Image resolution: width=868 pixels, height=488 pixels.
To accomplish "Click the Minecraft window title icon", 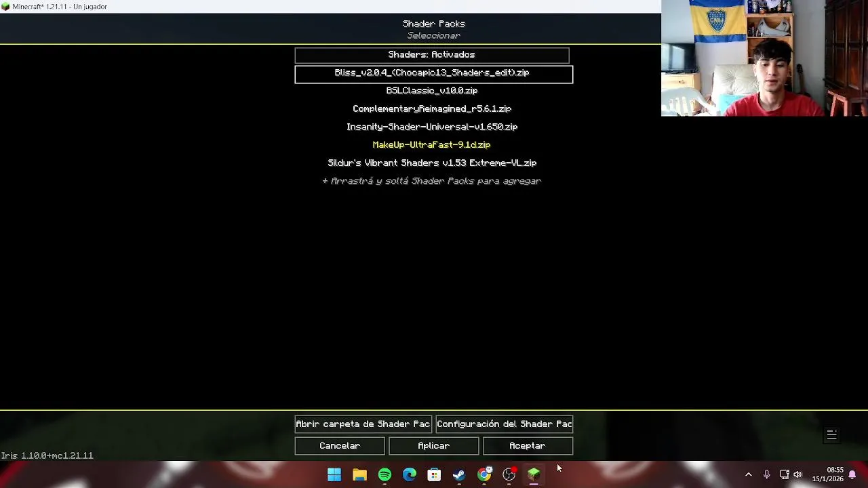I will point(5,7).
